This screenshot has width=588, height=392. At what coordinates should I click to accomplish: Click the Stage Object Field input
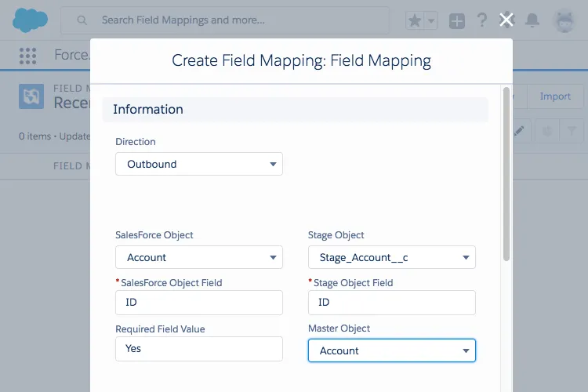click(391, 303)
